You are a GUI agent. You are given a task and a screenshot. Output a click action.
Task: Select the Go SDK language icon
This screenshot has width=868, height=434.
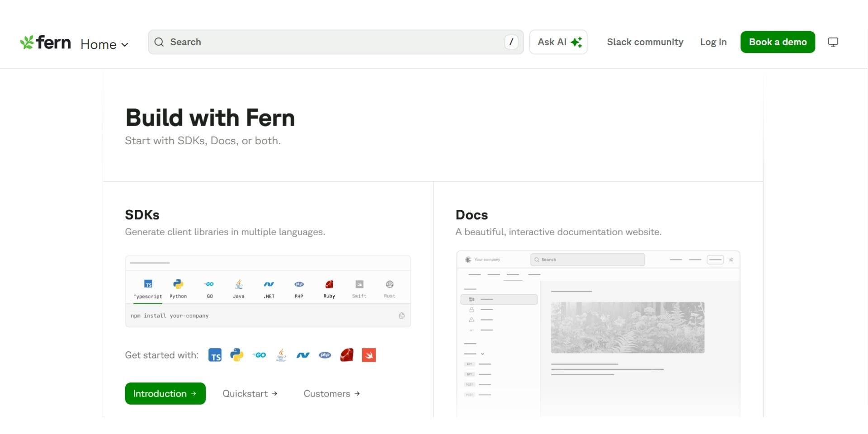coord(209,288)
